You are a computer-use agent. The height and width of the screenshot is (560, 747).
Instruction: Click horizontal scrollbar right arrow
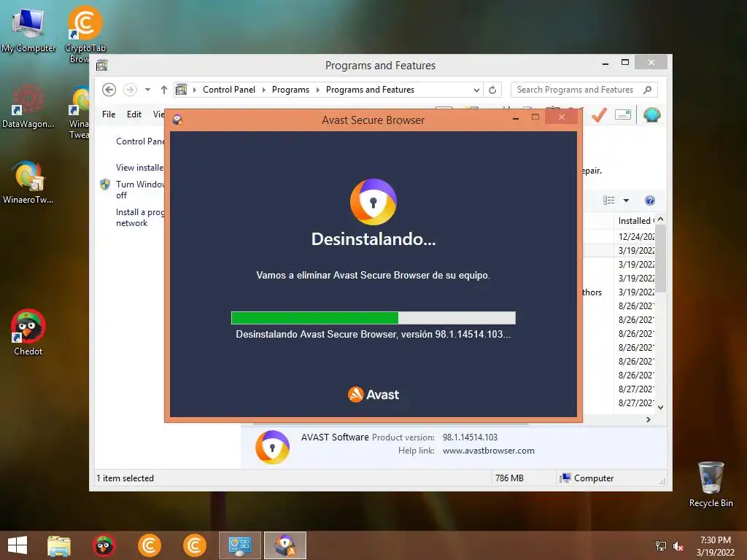click(x=648, y=419)
